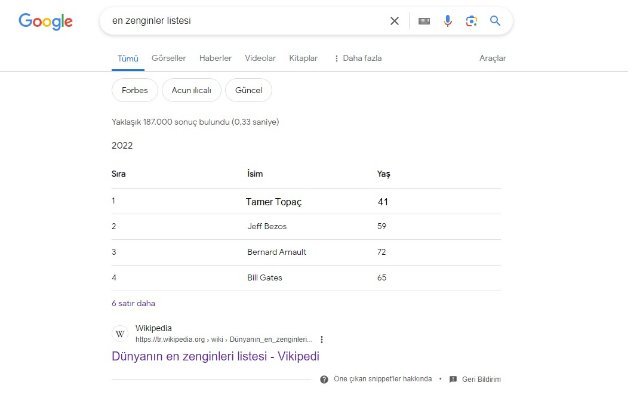
Task: Click the tr.wikipedia.org URL breadcrumb
Action: point(224,340)
